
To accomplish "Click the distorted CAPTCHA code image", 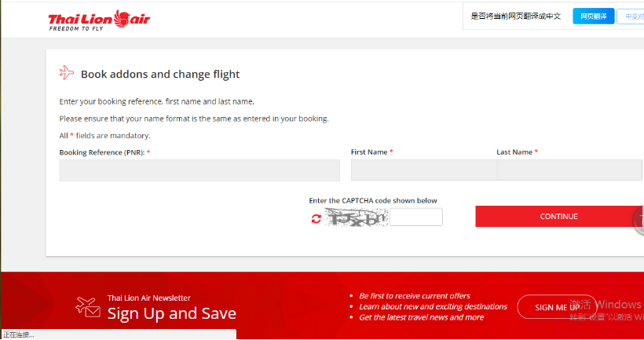I will click(x=356, y=218).
